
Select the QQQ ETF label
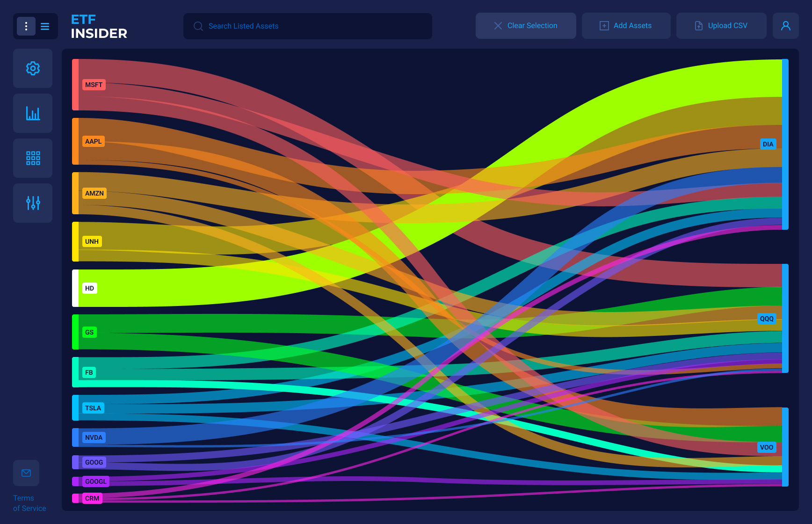click(767, 319)
